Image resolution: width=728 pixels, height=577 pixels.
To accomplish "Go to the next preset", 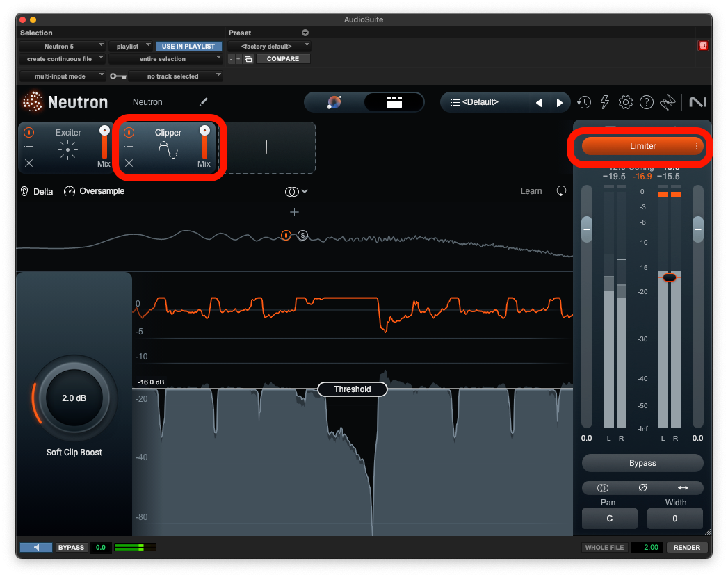I will point(560,103).
